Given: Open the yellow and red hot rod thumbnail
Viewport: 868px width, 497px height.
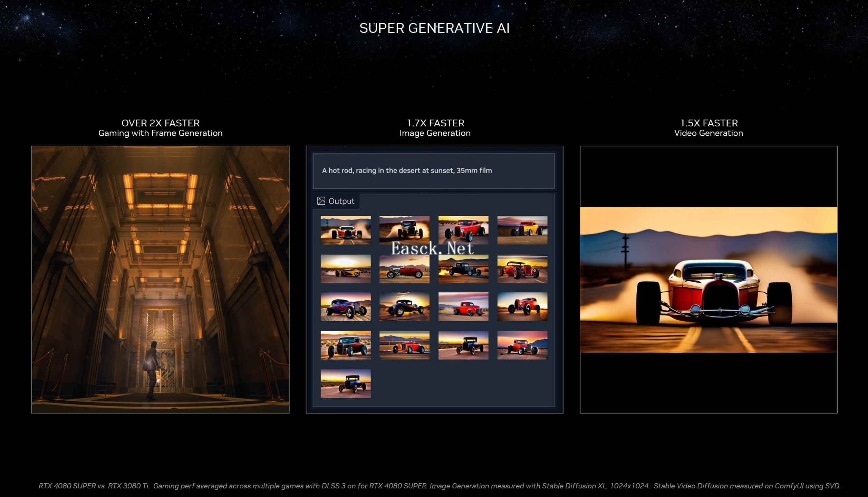Looking at the screenshot, I should 522,230.
